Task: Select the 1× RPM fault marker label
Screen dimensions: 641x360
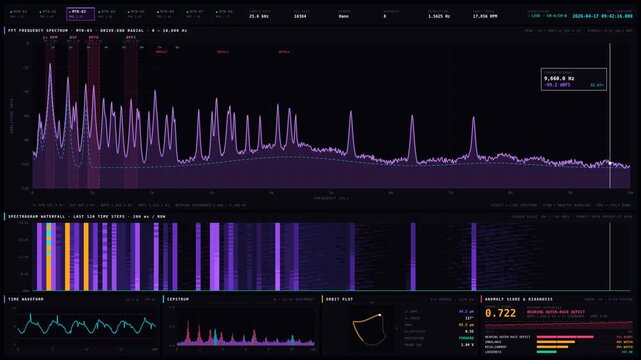Action: click(50, 37)
